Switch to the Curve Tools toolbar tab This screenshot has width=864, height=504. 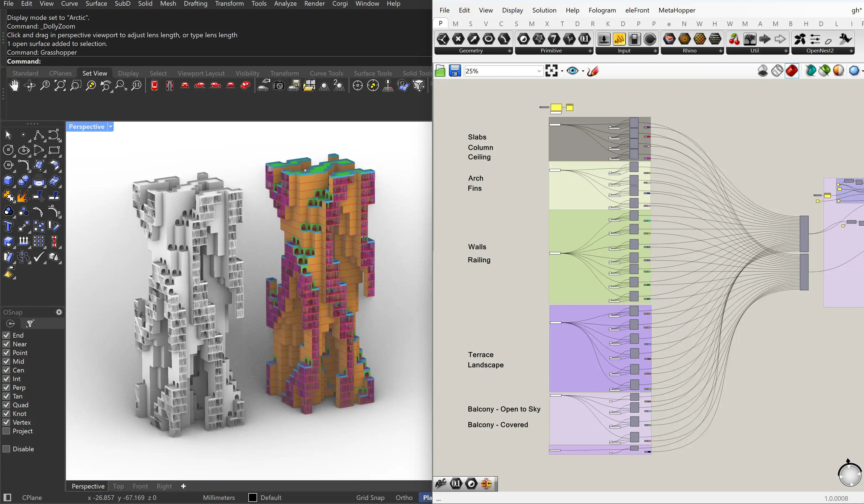[326, 73]
